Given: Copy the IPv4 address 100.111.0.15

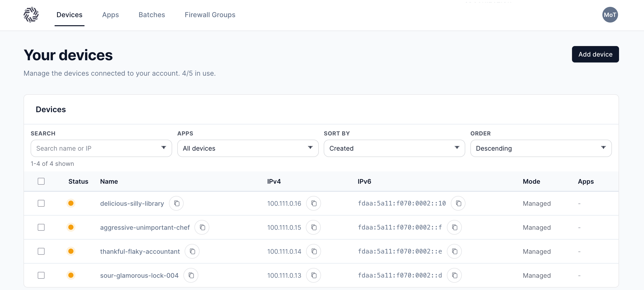Looking at the screenshot, I should pyautogui.click(x=314, y=227).
